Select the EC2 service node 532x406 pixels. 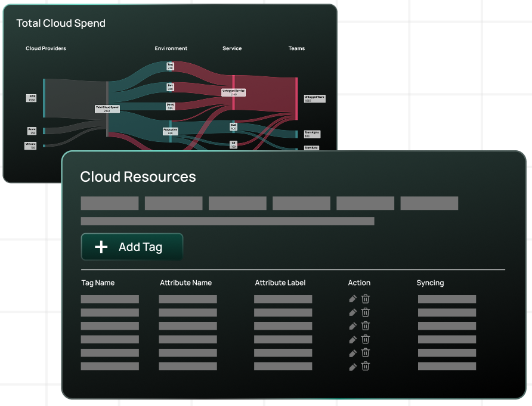pos(233,126)
